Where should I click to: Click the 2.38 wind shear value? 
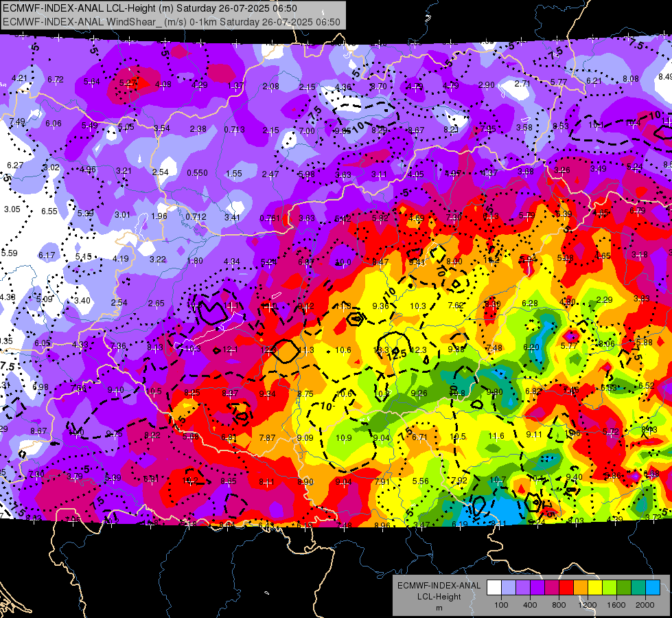click(x=198, y=128)
